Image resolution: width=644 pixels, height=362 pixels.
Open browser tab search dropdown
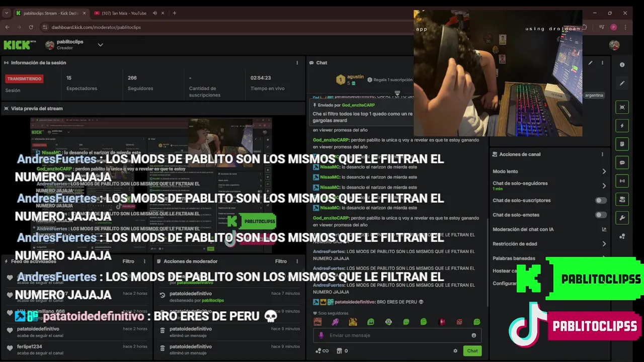(7, 13)
